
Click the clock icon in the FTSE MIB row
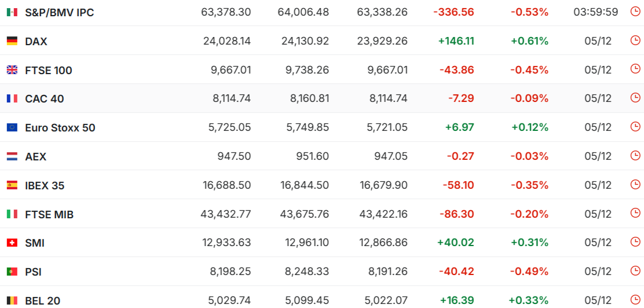(x=635, y=213)
